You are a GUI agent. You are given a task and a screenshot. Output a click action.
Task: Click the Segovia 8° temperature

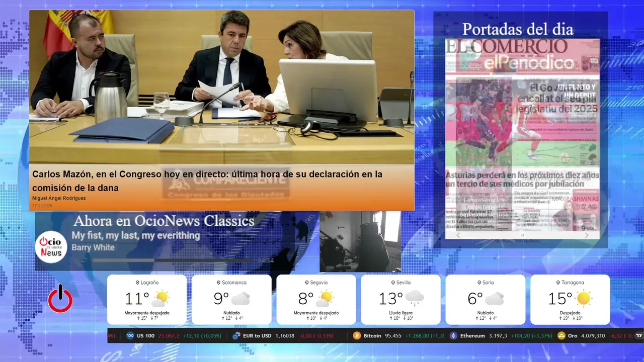306,299
